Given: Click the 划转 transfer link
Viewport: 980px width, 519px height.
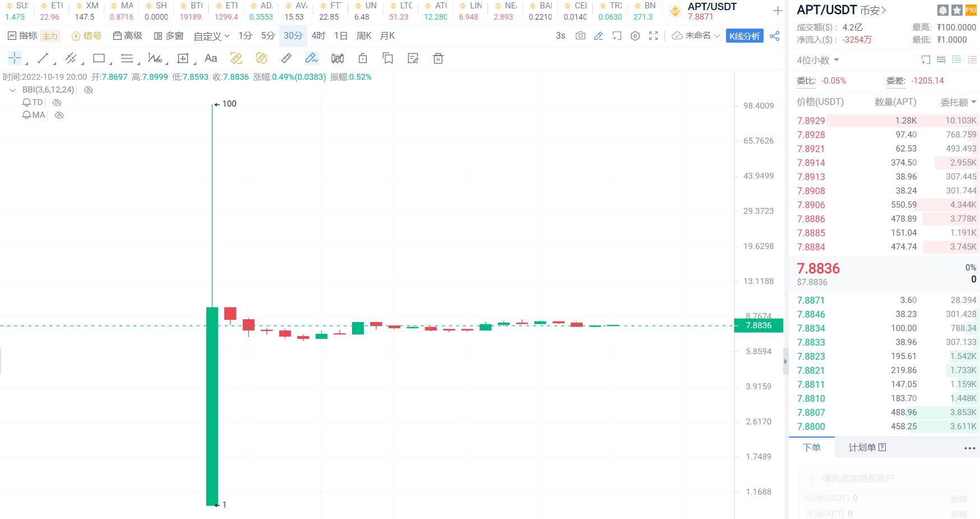Looking at the screenshot, I should pos(959,499).
